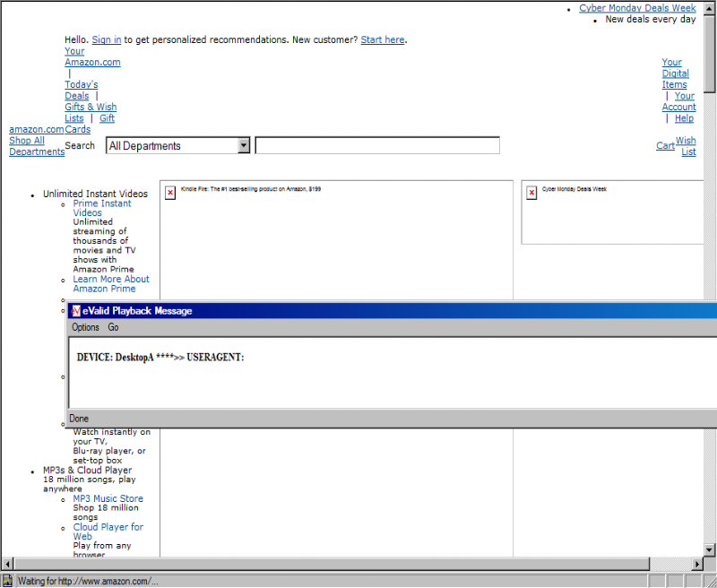Click the Unlimited Instant Videos heading
The width and height of the screenshot is (717, 588).
[96, 194]
